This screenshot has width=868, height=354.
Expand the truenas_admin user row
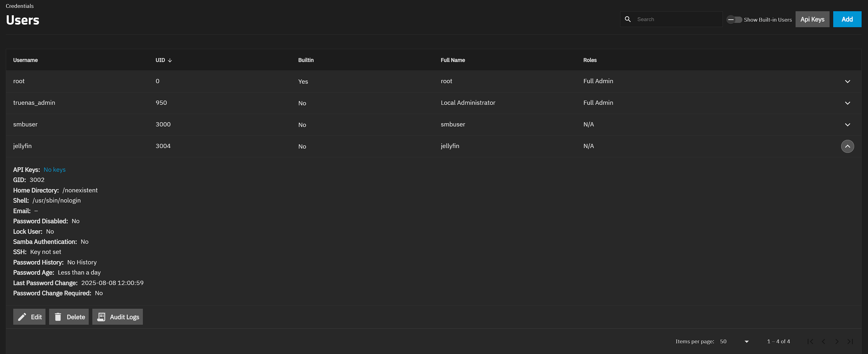tap(847, 103)
